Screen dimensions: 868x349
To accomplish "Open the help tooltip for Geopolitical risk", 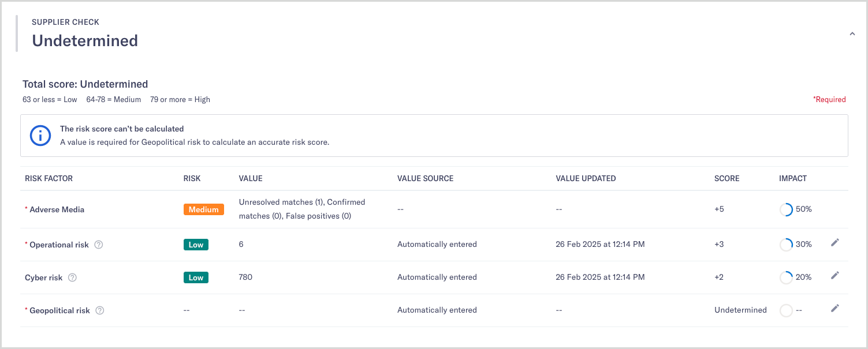I will click(99, 310).
